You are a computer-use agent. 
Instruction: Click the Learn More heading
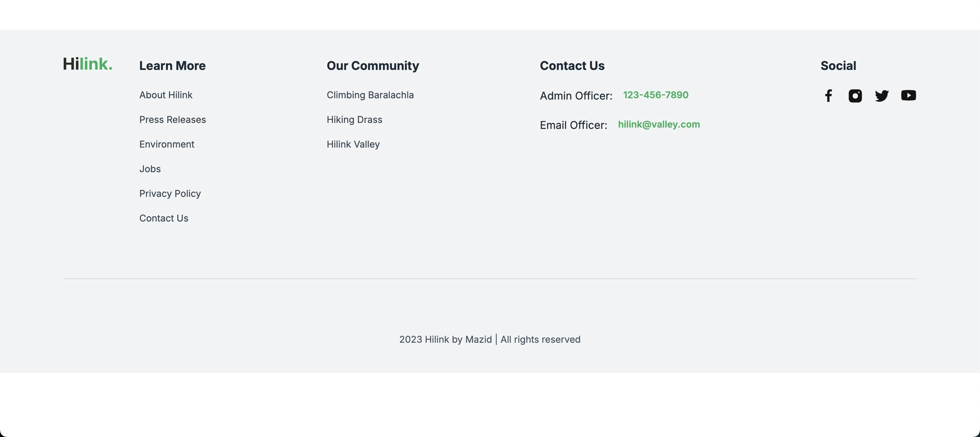172,66
